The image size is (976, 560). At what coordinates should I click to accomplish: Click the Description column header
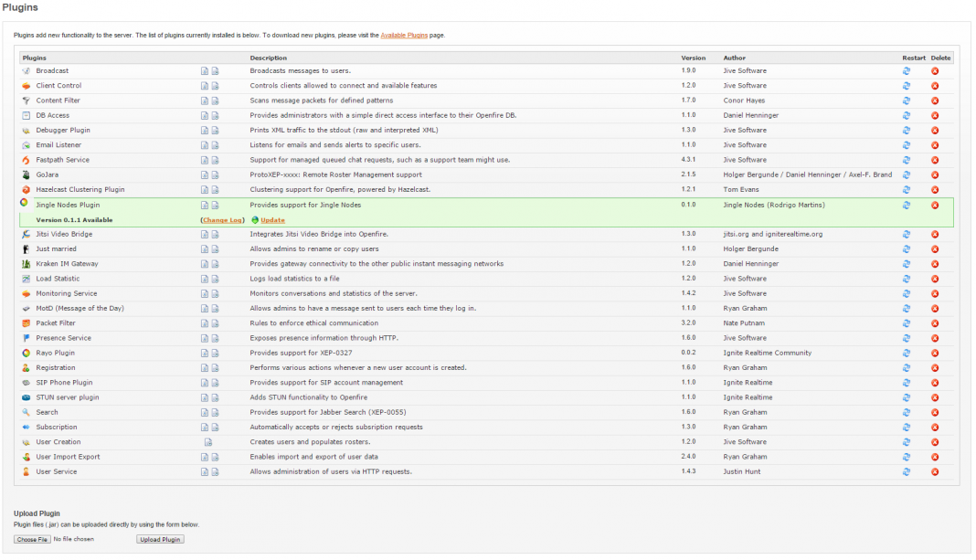pyautogui.click(x=269, y=58)
